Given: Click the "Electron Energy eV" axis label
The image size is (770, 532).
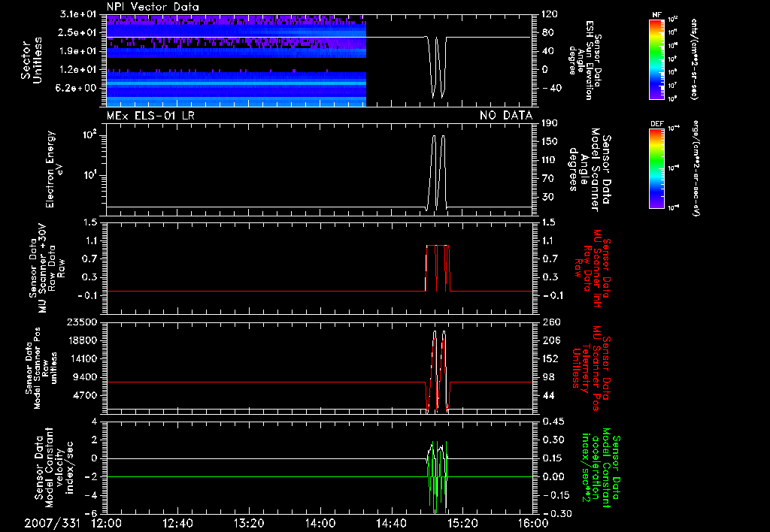Looking at the screenshot, I should coord(54,169).
